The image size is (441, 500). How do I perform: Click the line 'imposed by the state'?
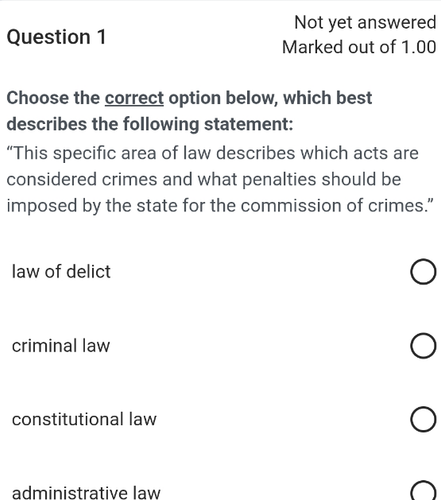[x=221, y=205]
